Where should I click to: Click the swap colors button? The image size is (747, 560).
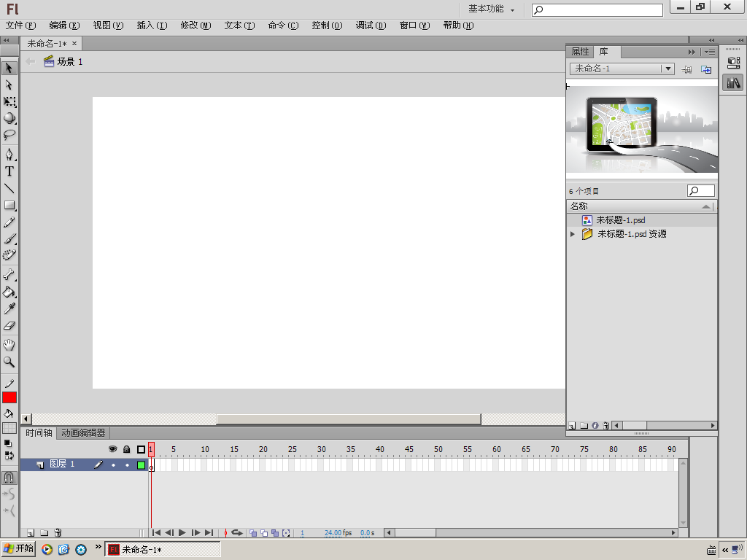(x=9, y=456)
